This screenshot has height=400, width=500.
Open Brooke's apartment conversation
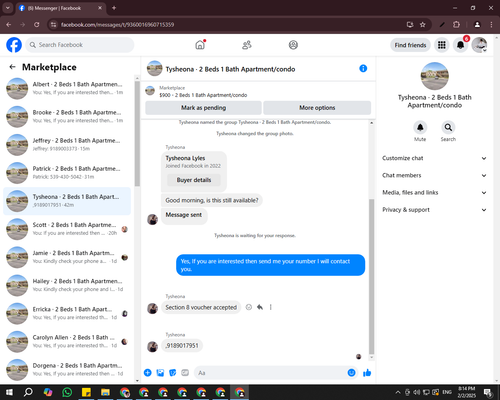pos(67,117)
